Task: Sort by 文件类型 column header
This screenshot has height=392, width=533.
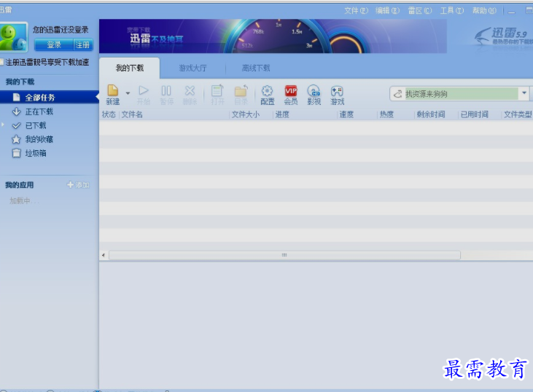Action: (518, 114)
